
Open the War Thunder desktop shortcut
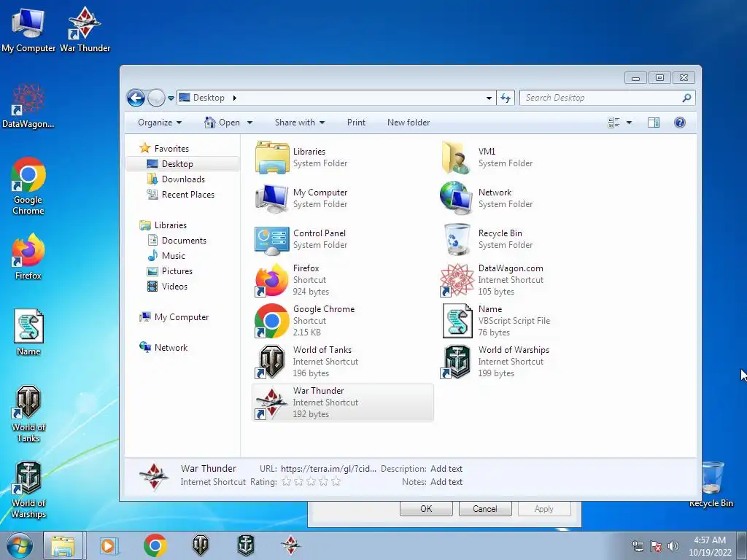click(x=85, y=29)
